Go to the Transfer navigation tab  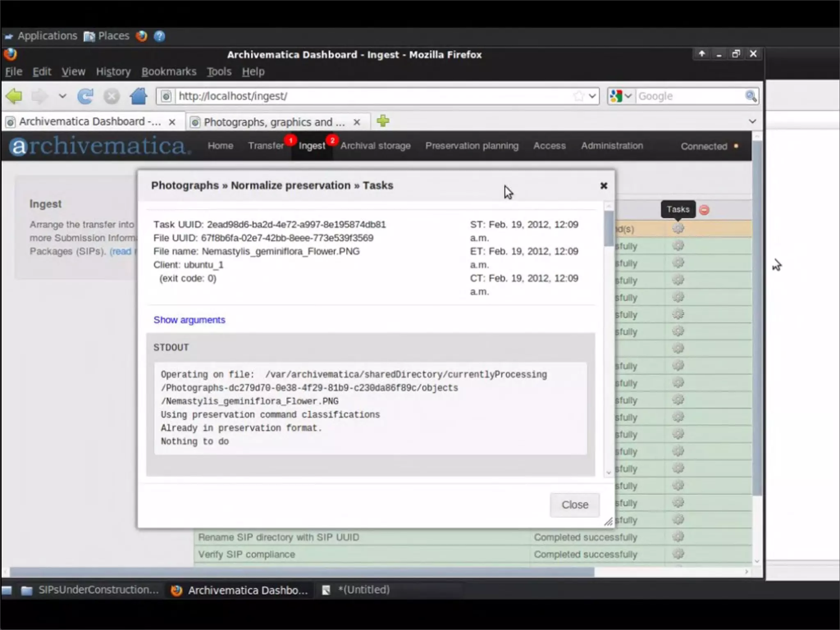265,146
